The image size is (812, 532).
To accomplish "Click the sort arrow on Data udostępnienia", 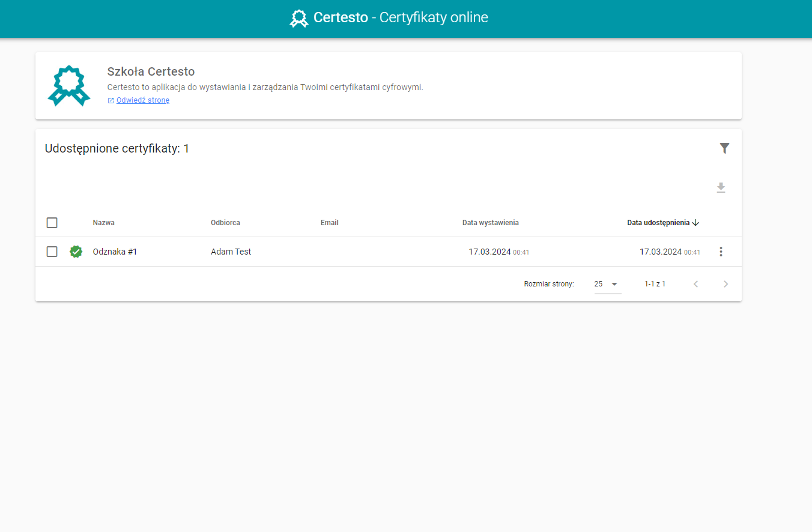I will [x=695, y=223].
